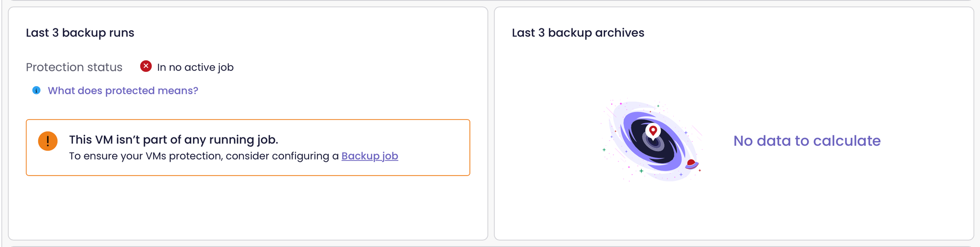Open the 'What does protected means?' link
The image size is (980, 247).
coord(123,90)
